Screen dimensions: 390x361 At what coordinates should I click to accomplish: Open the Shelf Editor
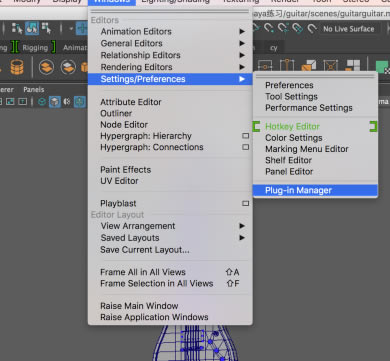[315, 160]
